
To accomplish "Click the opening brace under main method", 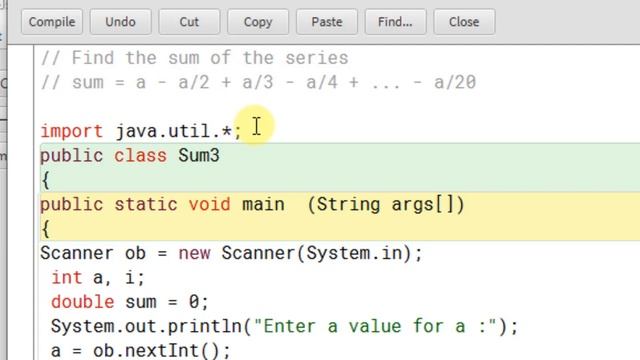I will click(46, 229).
